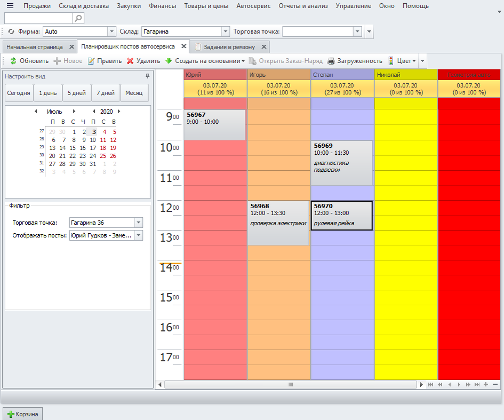Click the Степан purple column header
This screenshot has height=420, width=504.
342,75
